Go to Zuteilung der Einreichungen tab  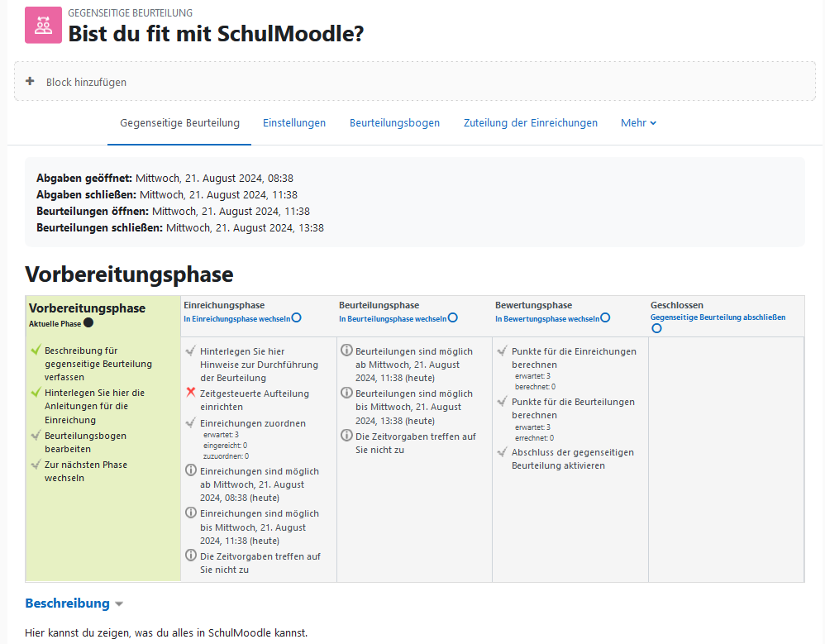tap(530, 123)
